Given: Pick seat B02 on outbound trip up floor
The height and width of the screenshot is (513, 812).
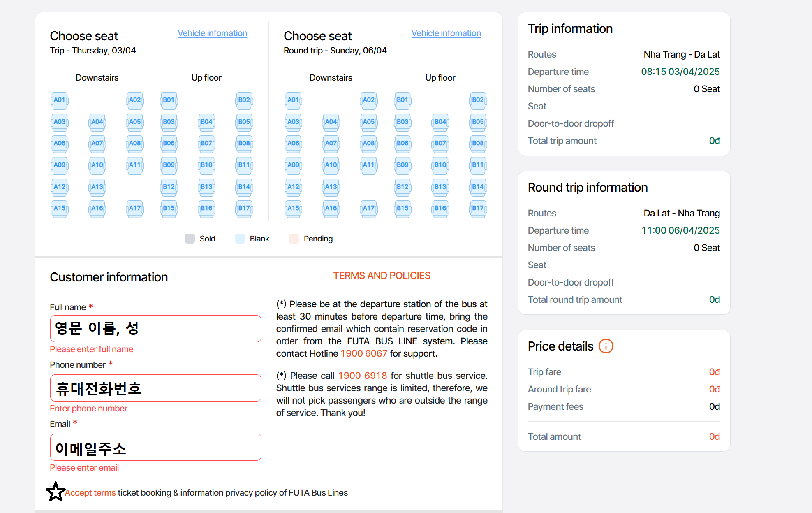Looking at the screenshot, I should 244,100.
